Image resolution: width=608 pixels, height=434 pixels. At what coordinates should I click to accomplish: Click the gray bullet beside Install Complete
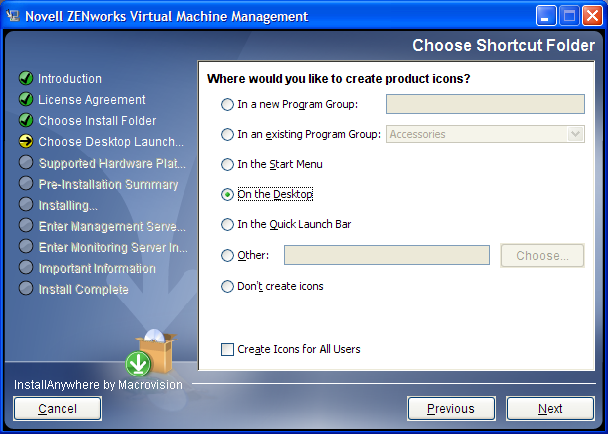(x=26, y=289)
